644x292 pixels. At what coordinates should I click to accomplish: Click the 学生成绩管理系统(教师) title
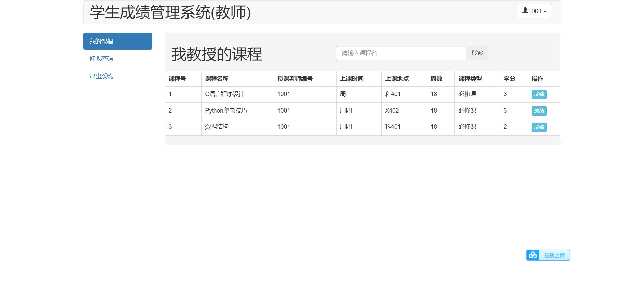point(170,12)
